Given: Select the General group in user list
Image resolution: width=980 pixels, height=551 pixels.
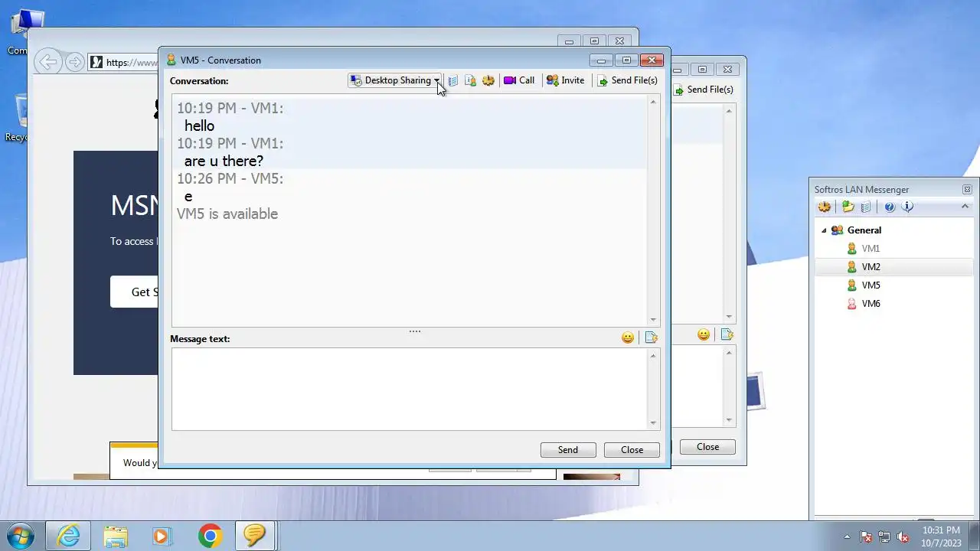Looking at the screenshot, I should (x=864, y=230).
